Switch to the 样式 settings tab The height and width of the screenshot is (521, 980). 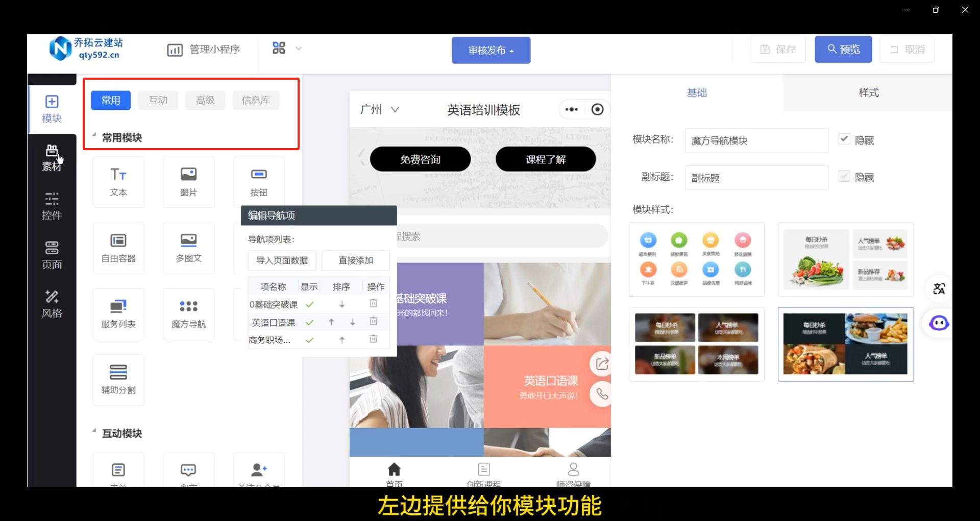click(x=868, y=92)
